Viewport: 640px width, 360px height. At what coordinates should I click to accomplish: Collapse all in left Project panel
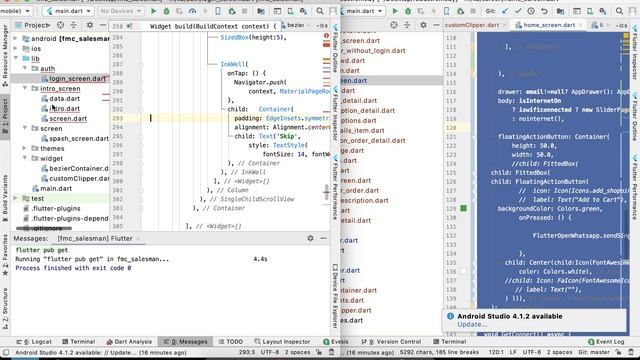[73, 25]
